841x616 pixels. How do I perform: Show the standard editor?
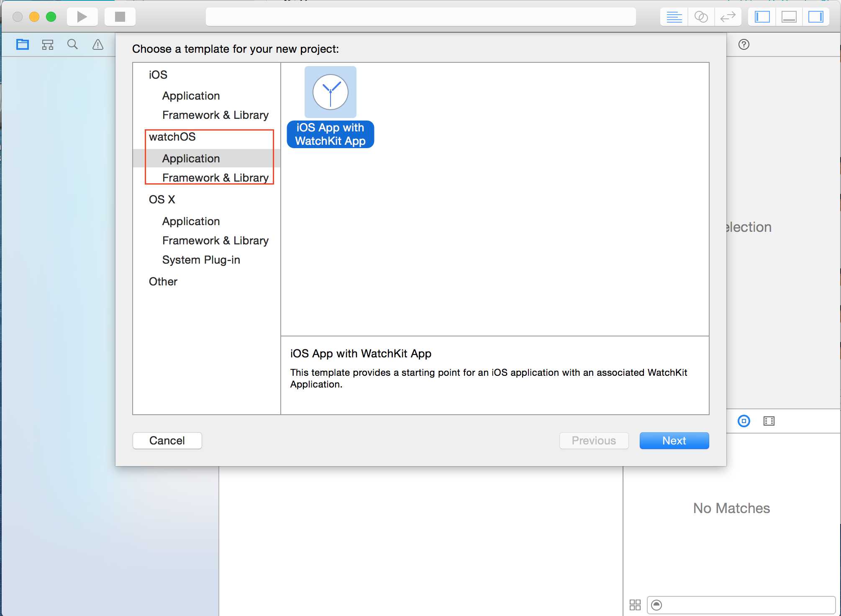pos(674,17)
